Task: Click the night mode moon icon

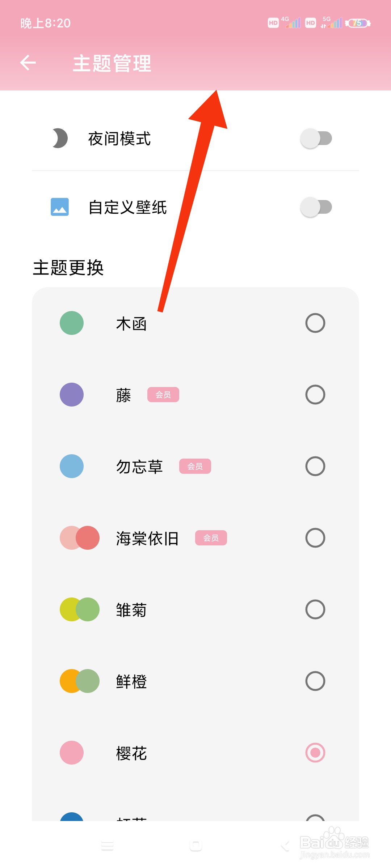Action: pos(60,138)
